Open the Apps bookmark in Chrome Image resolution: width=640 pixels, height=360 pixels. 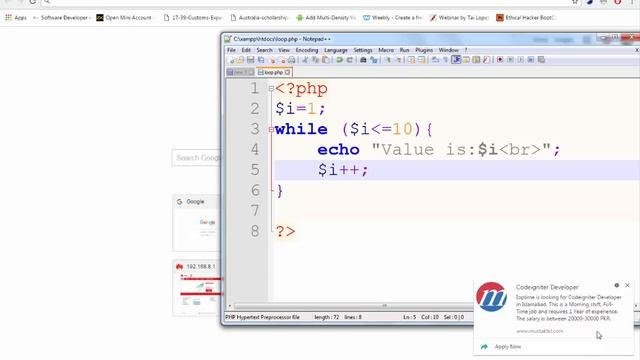16,18
